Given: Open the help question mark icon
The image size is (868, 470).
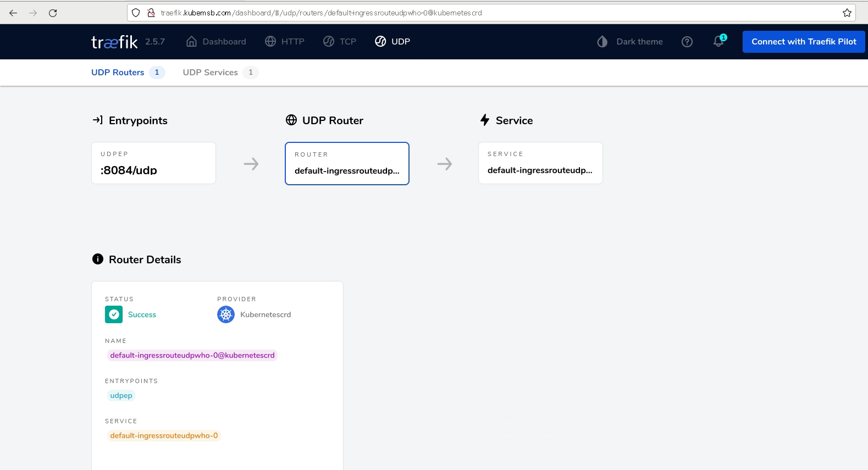Looking at the screenshot, I should click(x=687, y=42).
